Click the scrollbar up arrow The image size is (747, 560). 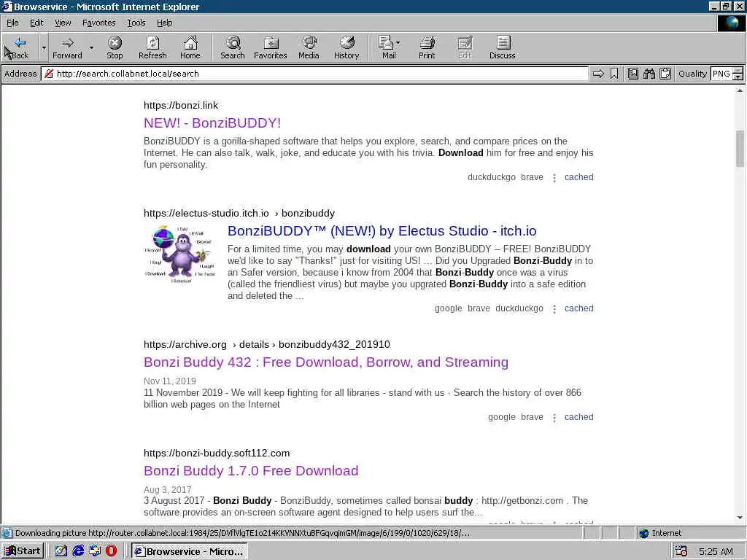[x=740, y=90]
